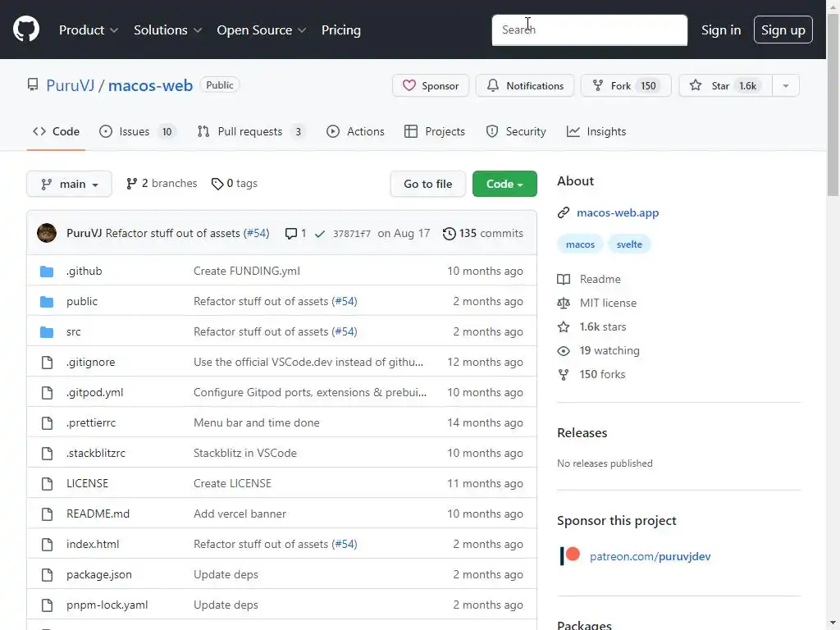
Task: Open the commit comments bubble icon
Action: pyautogui.click(x=291, y=234)
